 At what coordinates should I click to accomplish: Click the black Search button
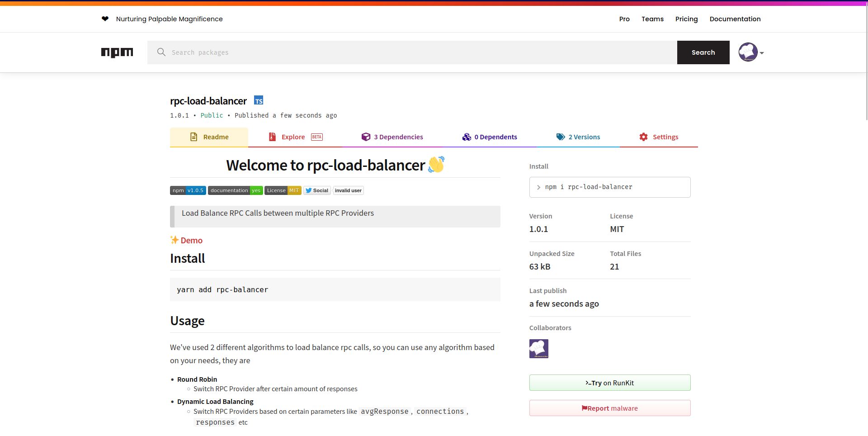pyautogui.click(x=703, y=52)
